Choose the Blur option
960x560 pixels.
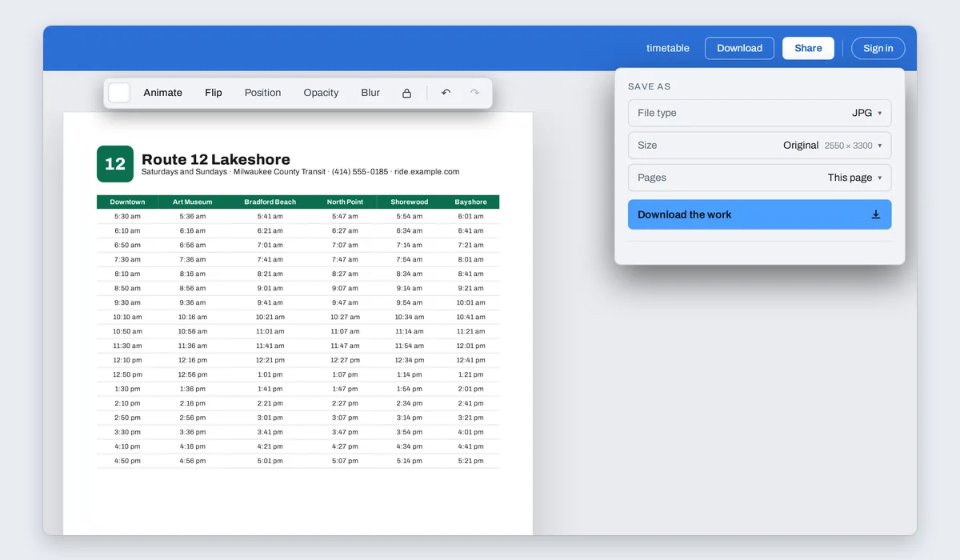370,93
